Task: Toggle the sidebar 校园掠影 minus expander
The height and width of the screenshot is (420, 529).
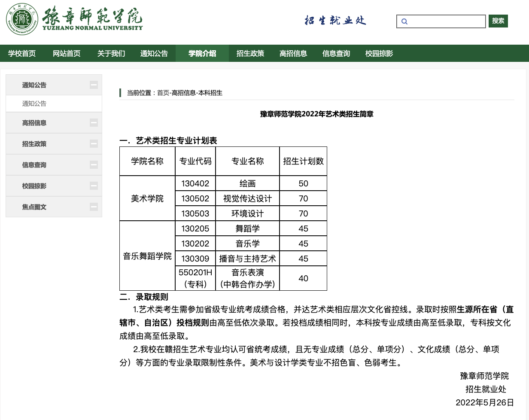Action: pos(94,186)
